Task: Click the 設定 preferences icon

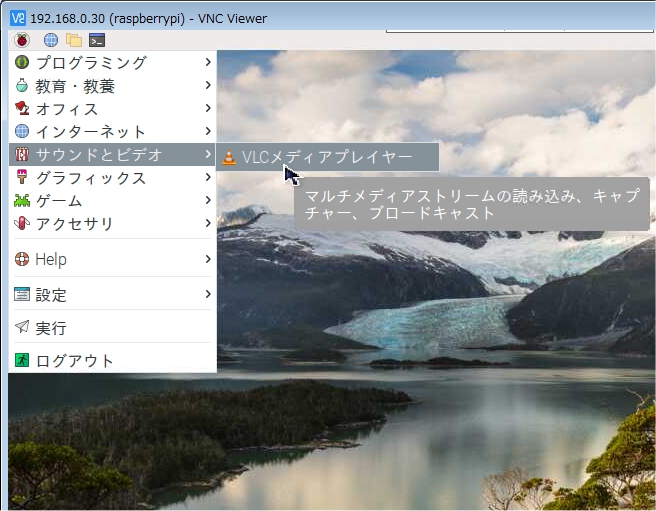Action: (22, 294)
